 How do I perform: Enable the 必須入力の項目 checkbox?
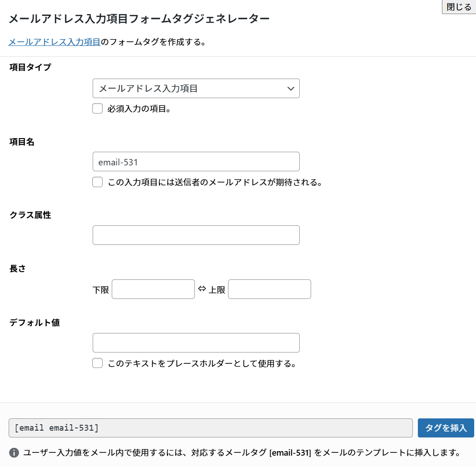pos(97,109)
